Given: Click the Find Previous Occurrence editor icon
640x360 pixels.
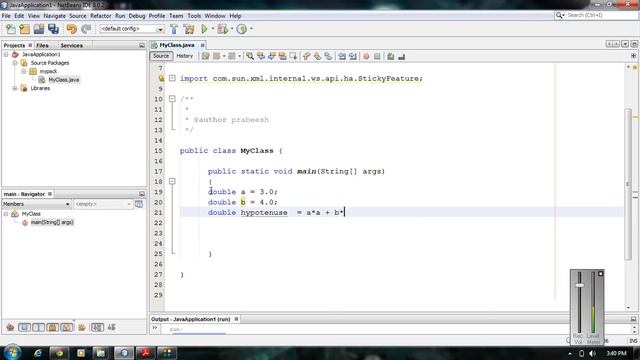Looking at the screenshot, I should (x=261, y=56).
